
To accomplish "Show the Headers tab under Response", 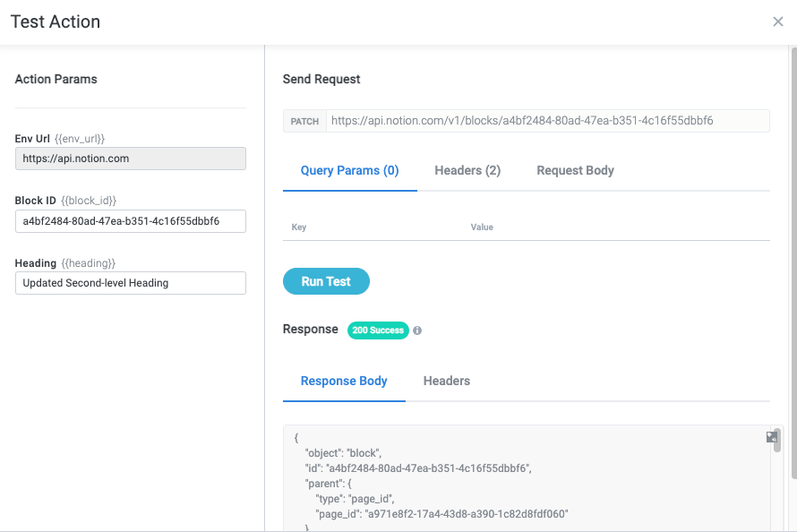I will coord(447,381).
